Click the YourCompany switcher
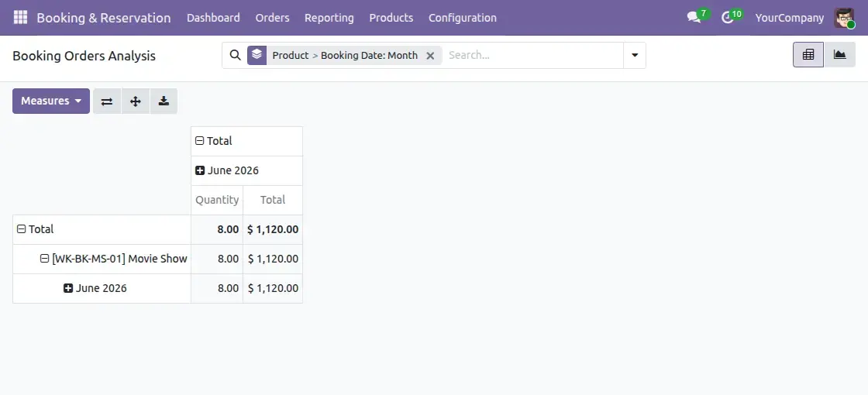This screenshot has width=868, height=395. (x=790, y=18)
